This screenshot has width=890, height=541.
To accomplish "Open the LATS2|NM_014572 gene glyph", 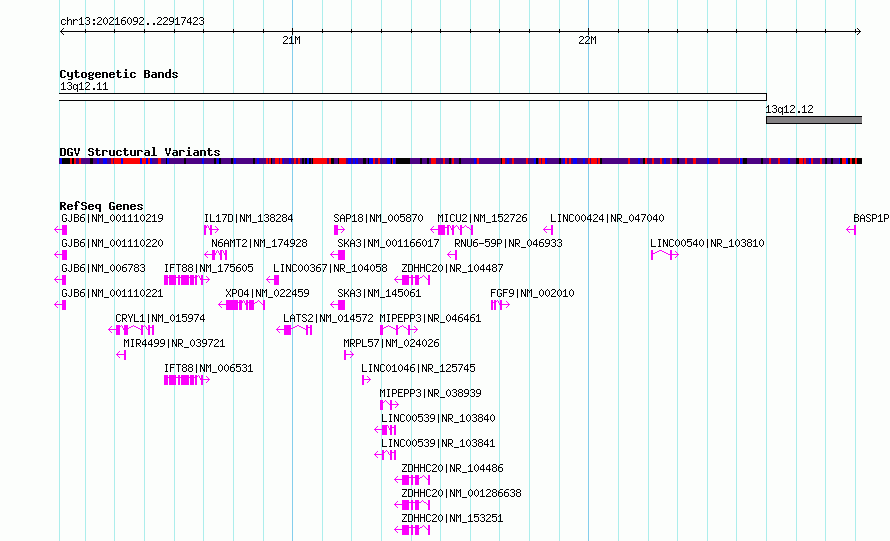I will 294,330.
